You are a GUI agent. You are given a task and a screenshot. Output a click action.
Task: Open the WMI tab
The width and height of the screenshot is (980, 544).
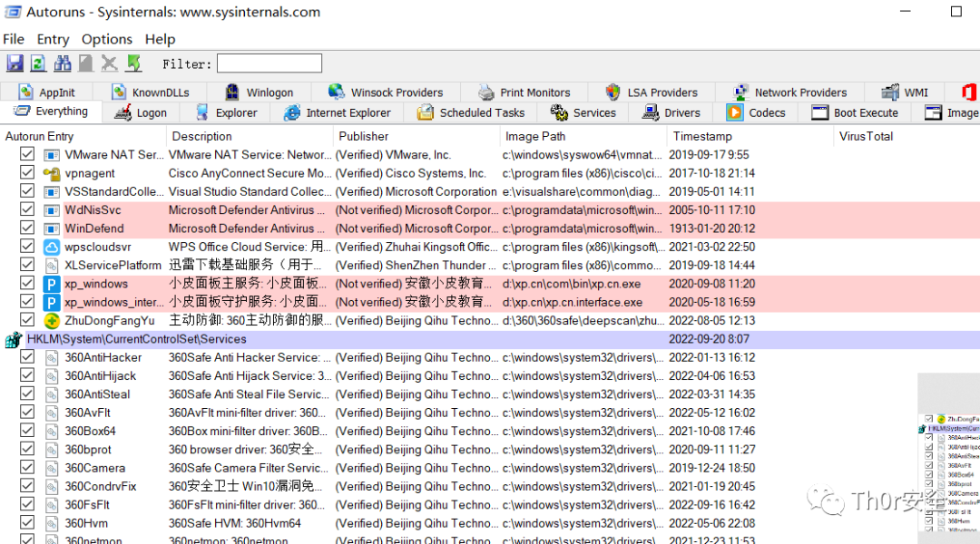tap(905, 92)
